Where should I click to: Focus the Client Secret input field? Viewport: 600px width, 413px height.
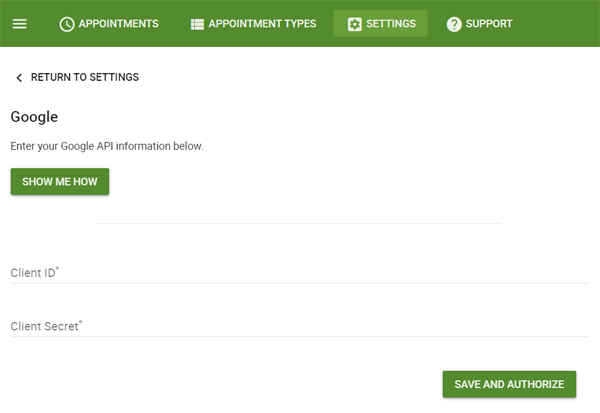[299, 326]
